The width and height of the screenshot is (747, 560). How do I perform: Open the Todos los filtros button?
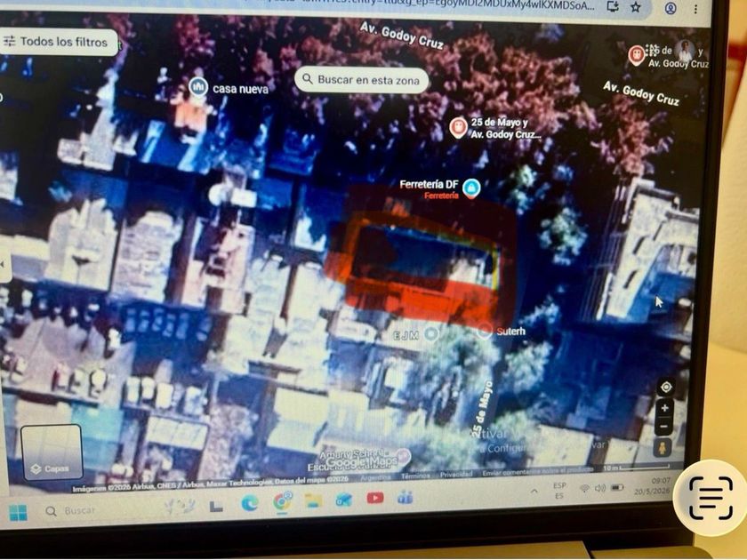coord(57,42)
